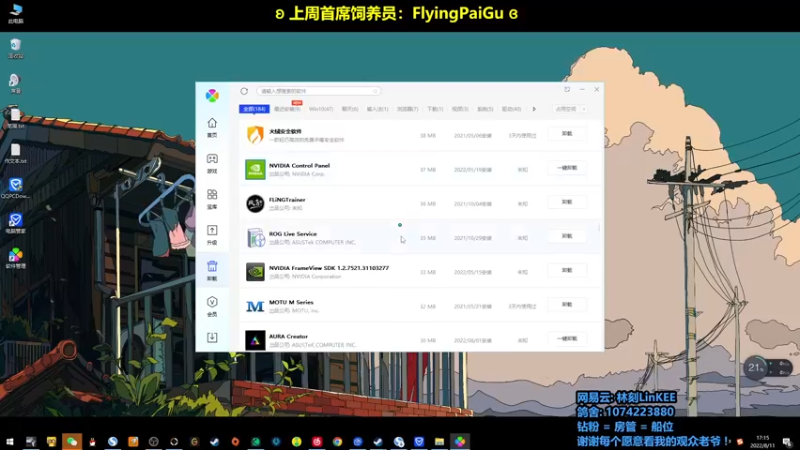Open the 宝库 software library in the sidebar
The image size is (800, 450).
pos(212,199)
